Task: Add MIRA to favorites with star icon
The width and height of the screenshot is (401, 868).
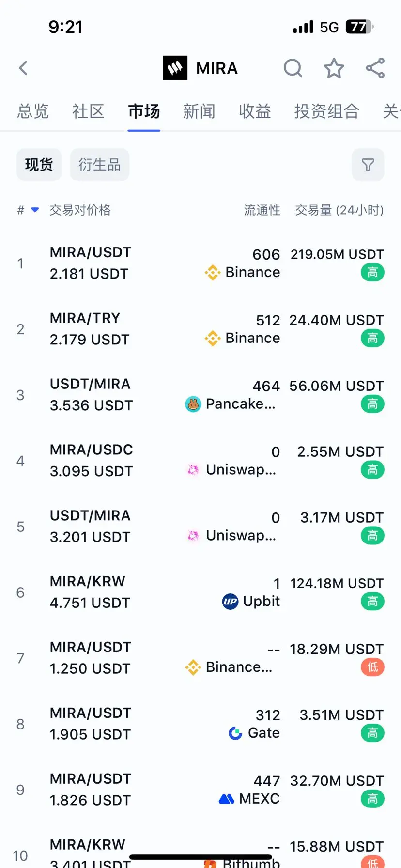Action: click(x=334, y=68)
